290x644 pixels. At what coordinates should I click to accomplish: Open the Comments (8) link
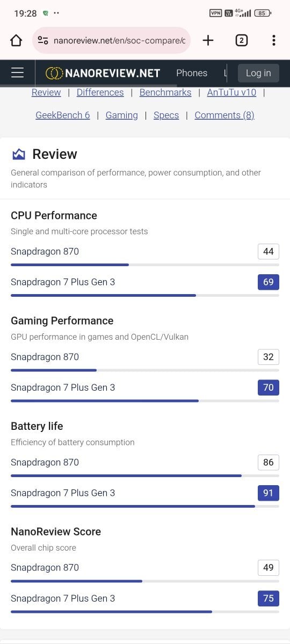coord(224,115)
